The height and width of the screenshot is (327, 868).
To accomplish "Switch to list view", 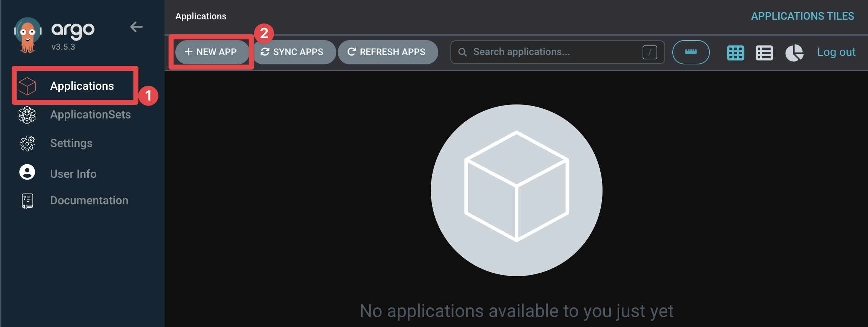I will (x=764, y=53).
